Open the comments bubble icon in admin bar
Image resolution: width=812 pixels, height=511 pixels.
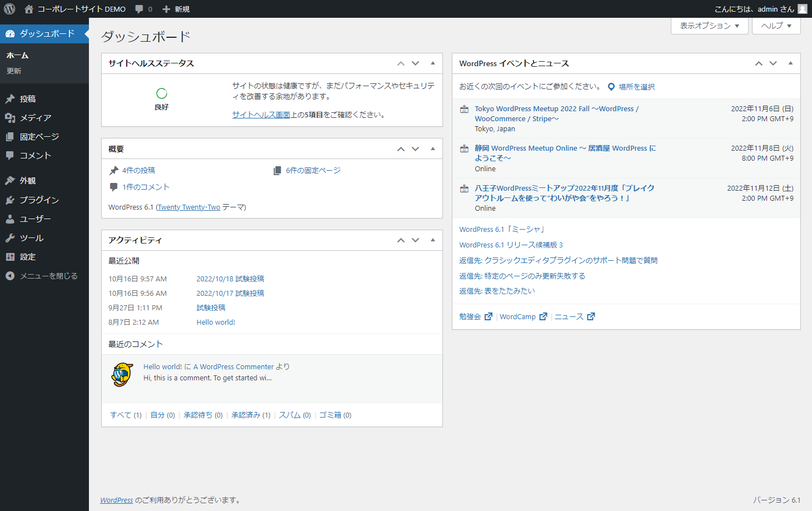(x=140, y=9)
